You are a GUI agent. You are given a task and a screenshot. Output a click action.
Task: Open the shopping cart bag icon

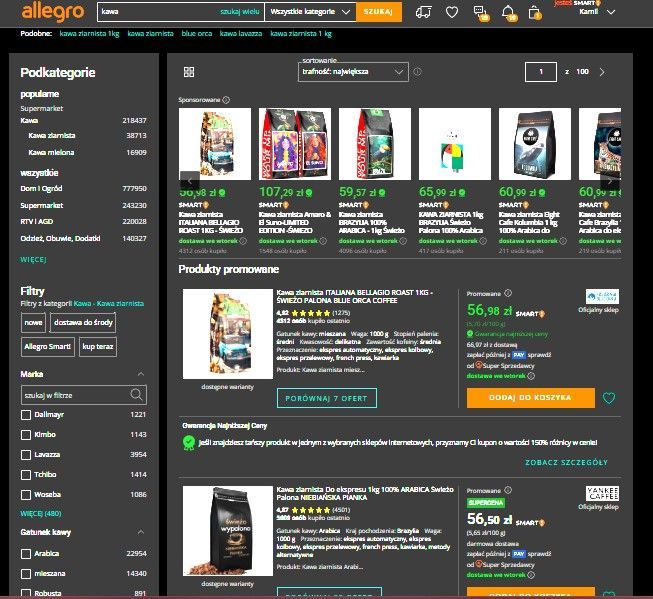535,13
